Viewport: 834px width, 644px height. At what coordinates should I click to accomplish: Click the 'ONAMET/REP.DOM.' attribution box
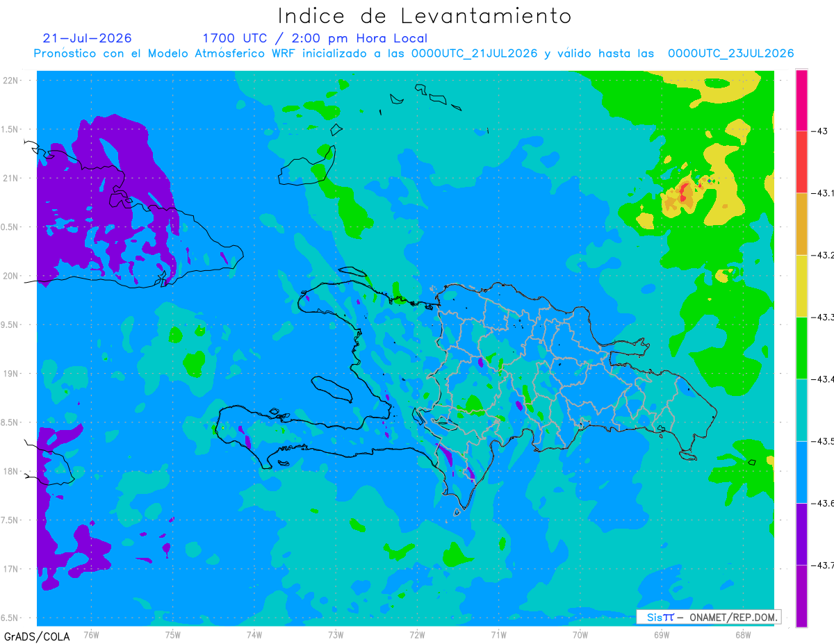click(708, 617)
